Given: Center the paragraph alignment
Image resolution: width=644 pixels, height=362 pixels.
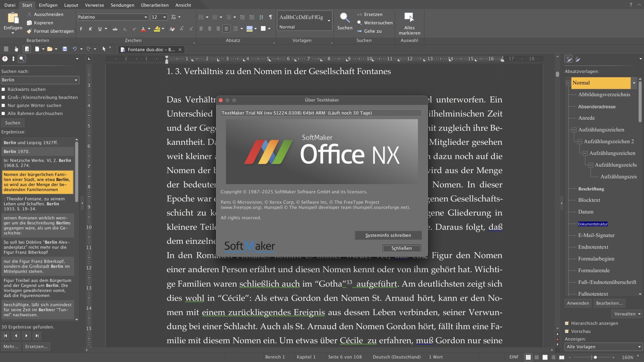Looking at the screenshot, I should [x=209, y=29].
